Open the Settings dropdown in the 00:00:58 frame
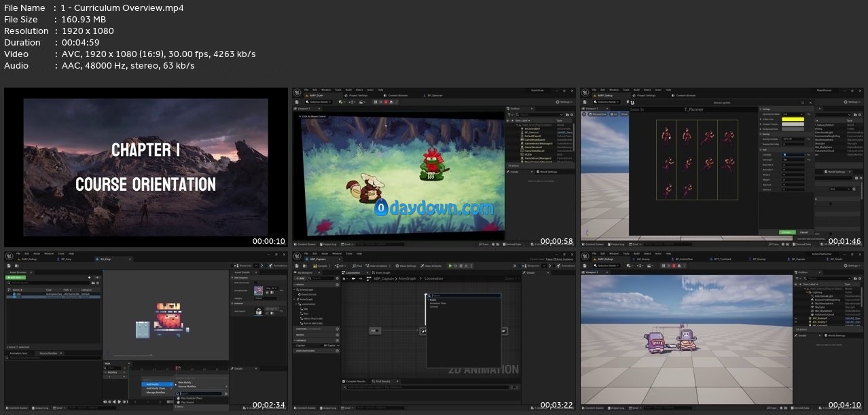Viewport: 868px width, 415px height. click(x=564, y=102)
